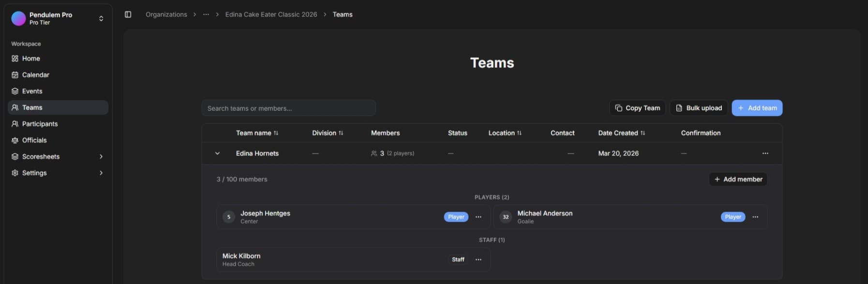The height and width of the screenshot is (284, 868).
Task: Open more options for Joseph Hentges
Action: pyautogui.click(x=479, y=217)
